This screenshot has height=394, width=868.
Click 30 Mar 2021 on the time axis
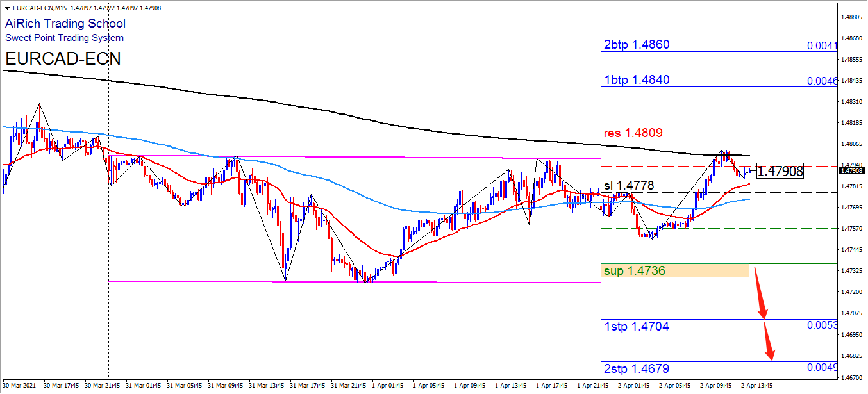click(x=21, y=386)
